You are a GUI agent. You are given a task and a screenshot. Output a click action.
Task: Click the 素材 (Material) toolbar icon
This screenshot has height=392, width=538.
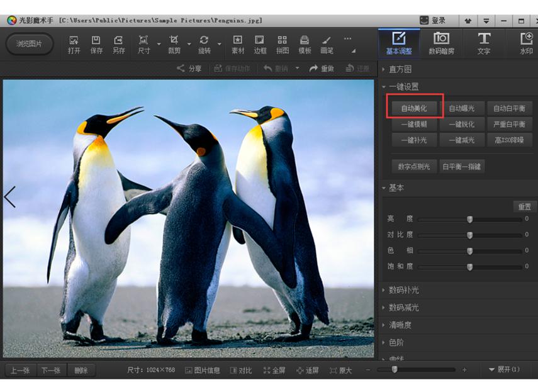coord(238,43)
